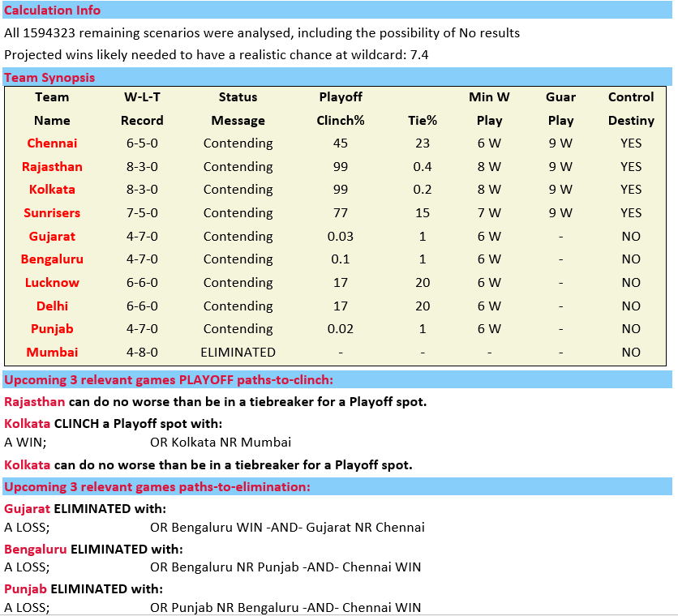Click Sunrisers' 7-5-0 record cell
This screenshot has width=678, height=616.
(x=142, y=212)
